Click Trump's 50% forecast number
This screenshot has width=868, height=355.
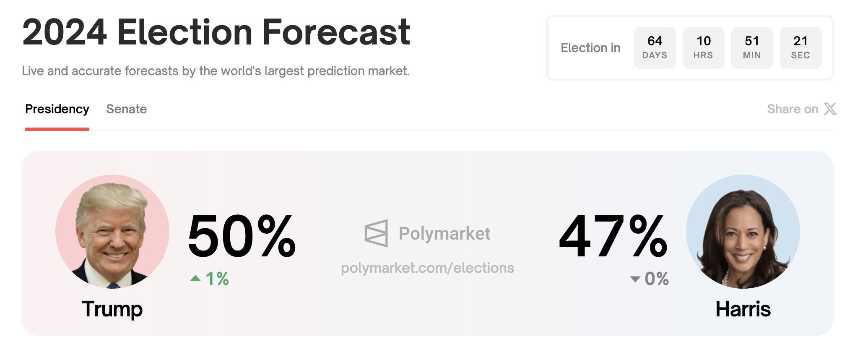pos(242,236)
